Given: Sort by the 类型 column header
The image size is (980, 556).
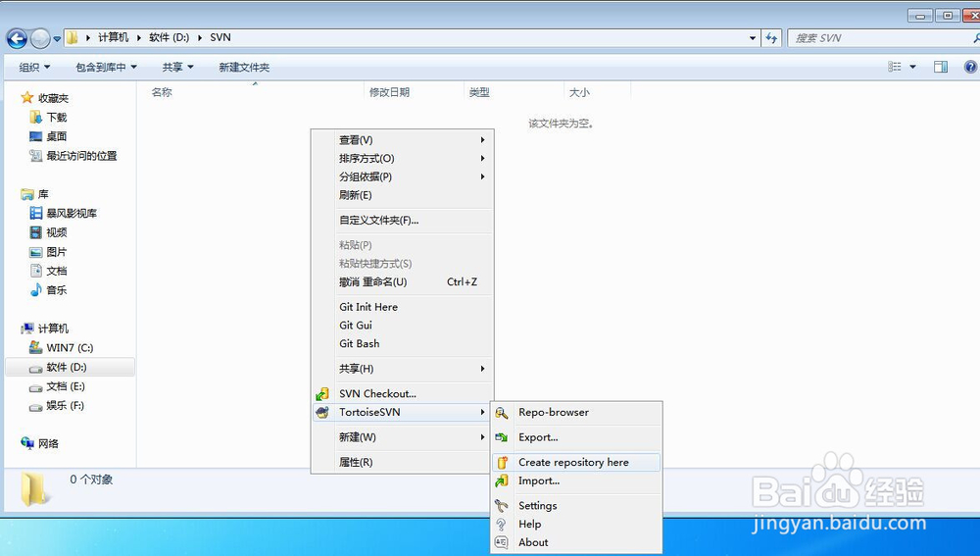Looking at the screenshot, I should point(479,92).
